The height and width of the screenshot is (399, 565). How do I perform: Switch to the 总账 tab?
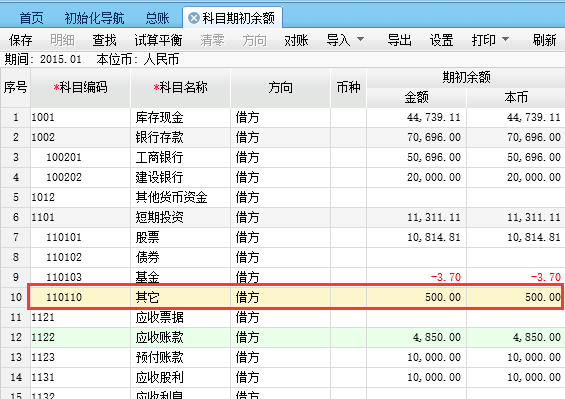(157, 18)
